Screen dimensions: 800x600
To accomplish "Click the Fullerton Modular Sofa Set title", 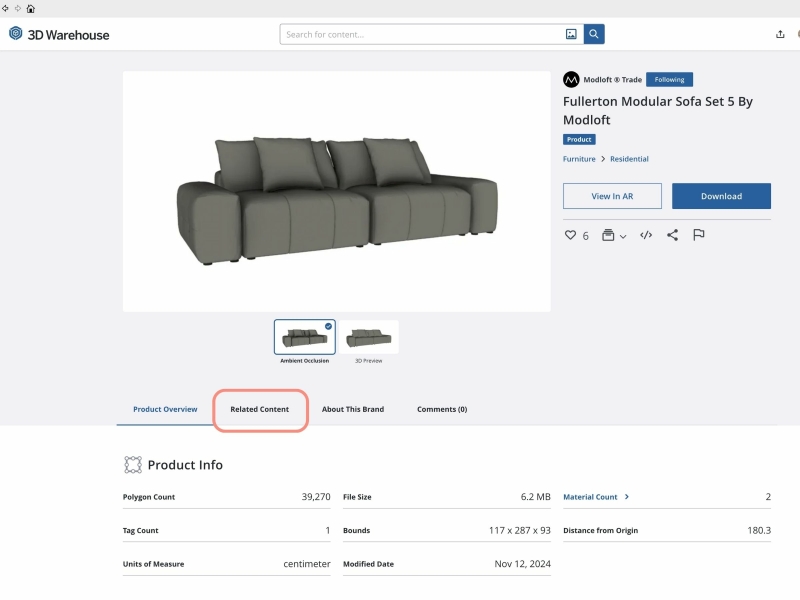I will [658, 111].
